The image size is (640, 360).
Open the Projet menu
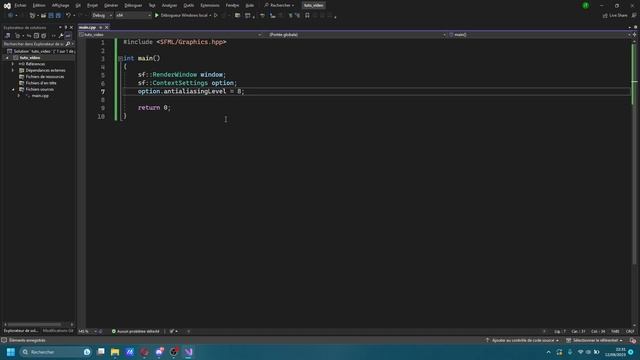(93, 6)
